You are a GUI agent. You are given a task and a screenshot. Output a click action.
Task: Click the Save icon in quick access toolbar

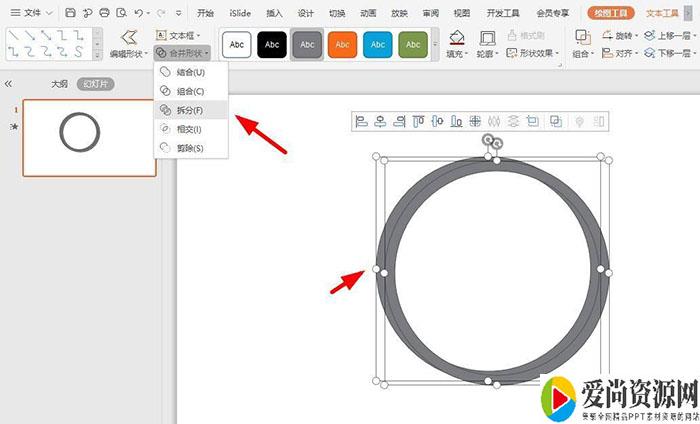click(x=70, y=13)
